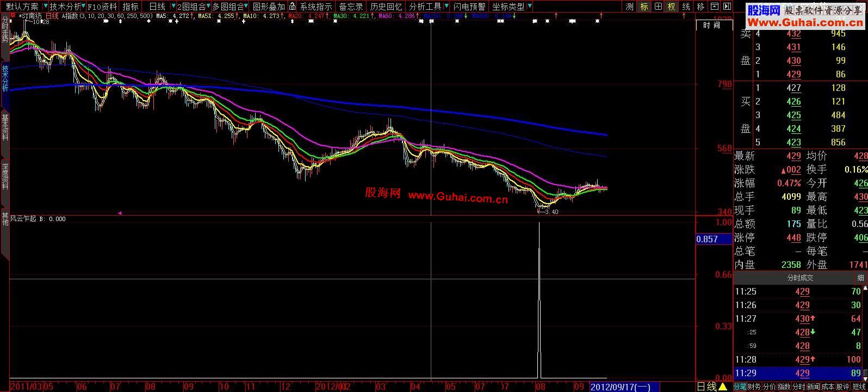Screen dimensions: 868x392
Task: Select the 股评 bottom tab
Action: 842,387
